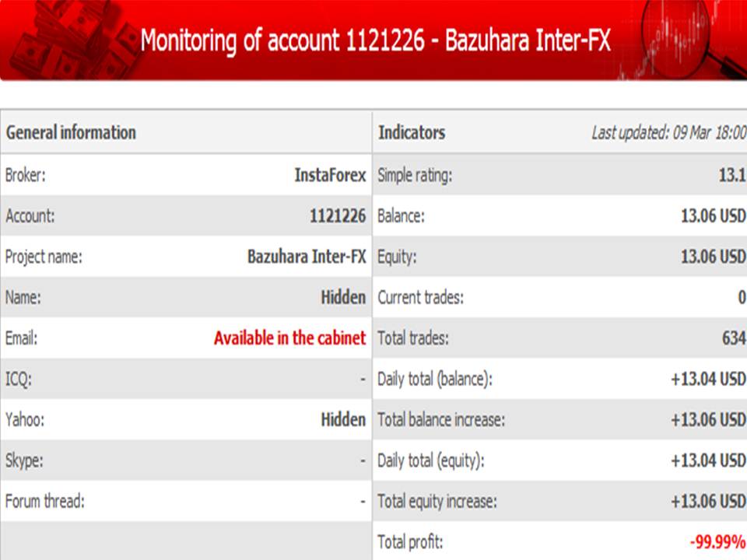Click the Simple rating: label

415,176
